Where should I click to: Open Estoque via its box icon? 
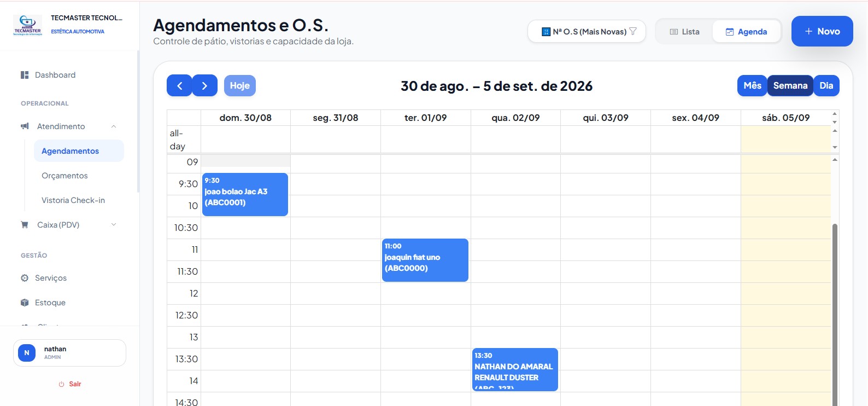(25, 303)
